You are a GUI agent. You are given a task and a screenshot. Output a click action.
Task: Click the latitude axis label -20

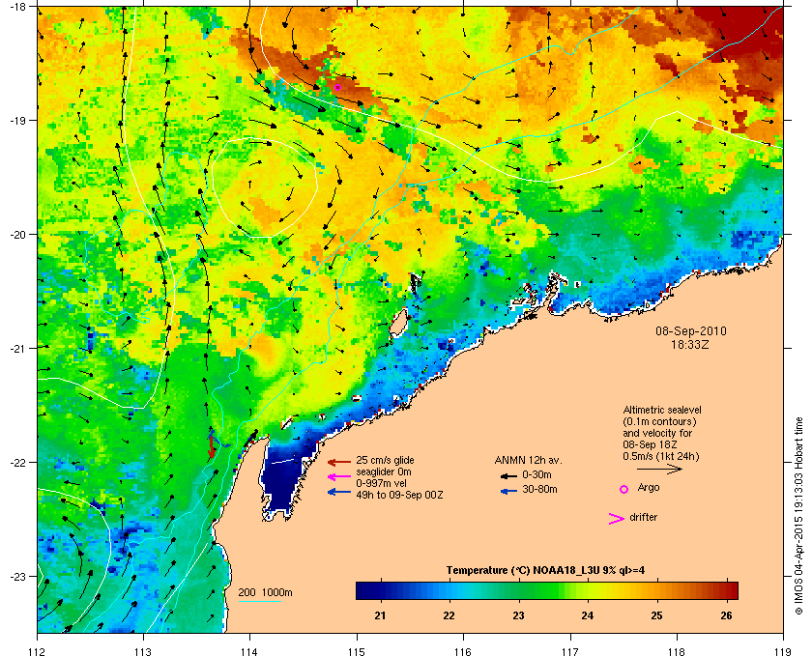(x=17, y=235)
